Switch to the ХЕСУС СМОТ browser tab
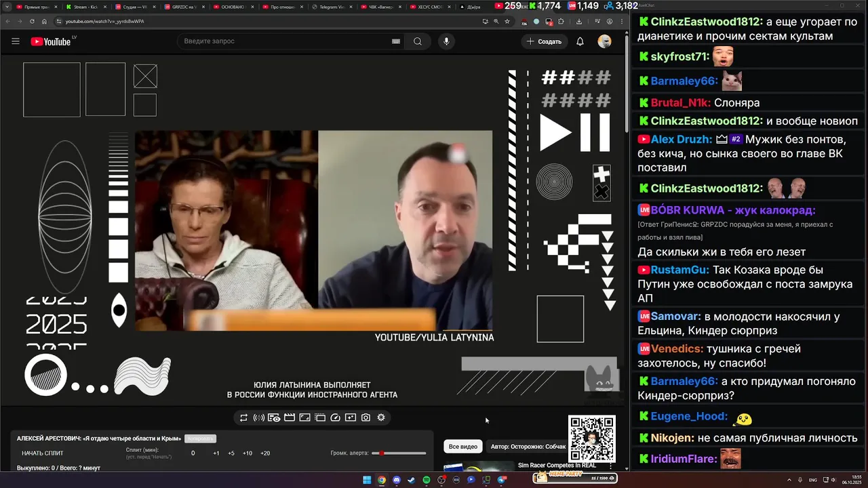The width and height of the screenshot is (868, 488). coord(431,7)
